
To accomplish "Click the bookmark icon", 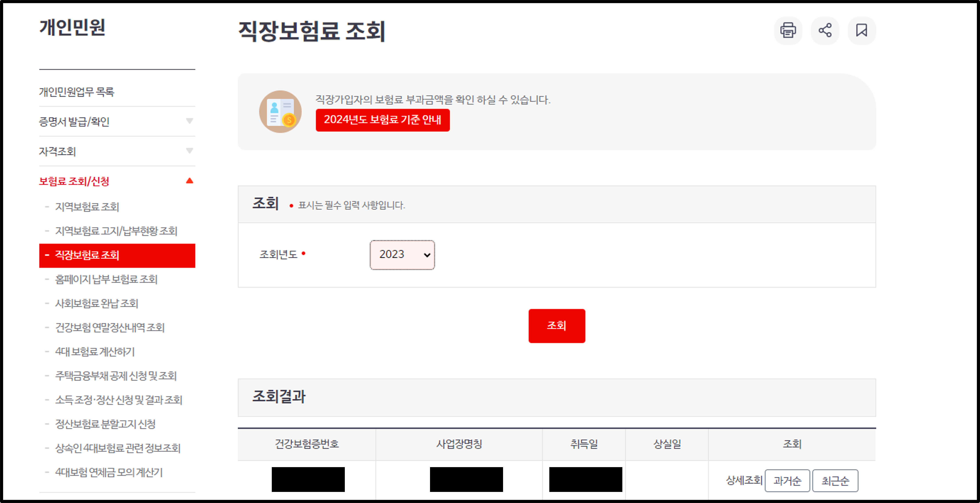I will tap(861, 31).
